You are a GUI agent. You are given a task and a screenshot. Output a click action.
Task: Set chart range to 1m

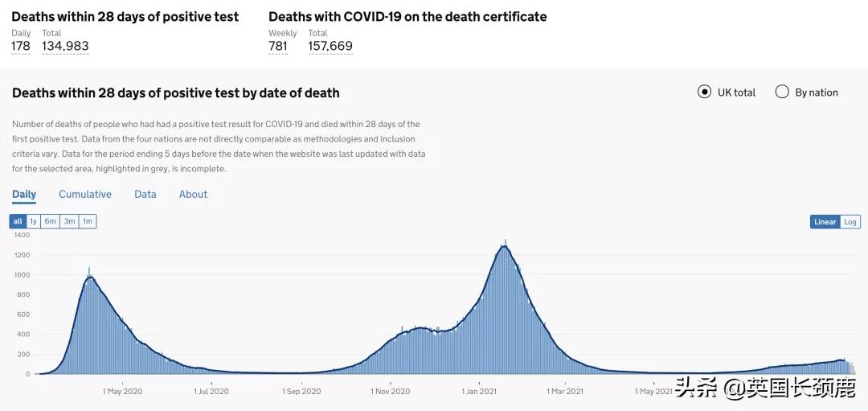[88, 221]
